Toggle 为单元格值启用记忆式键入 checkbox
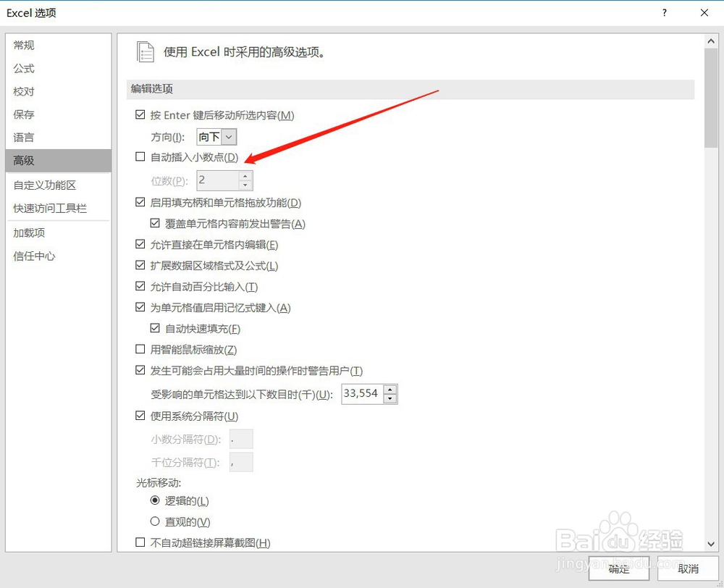The image size is (724, 588). [x=140, y=307]
